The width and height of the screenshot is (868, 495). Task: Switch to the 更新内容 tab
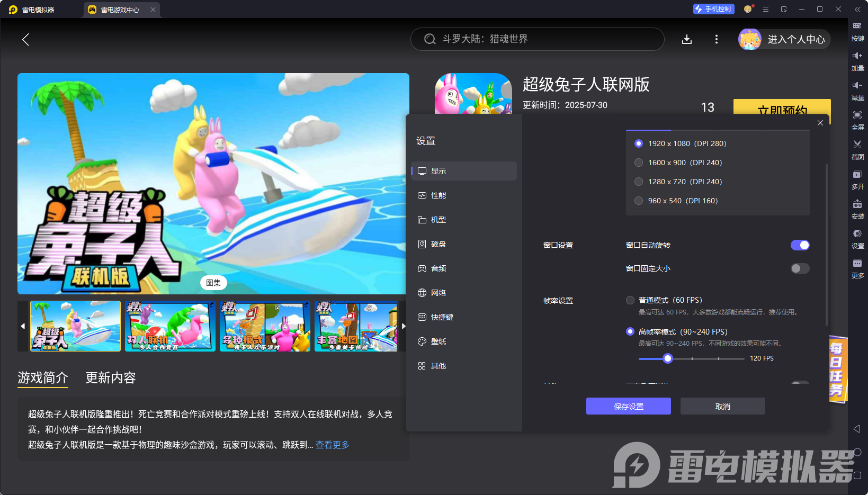110,378
